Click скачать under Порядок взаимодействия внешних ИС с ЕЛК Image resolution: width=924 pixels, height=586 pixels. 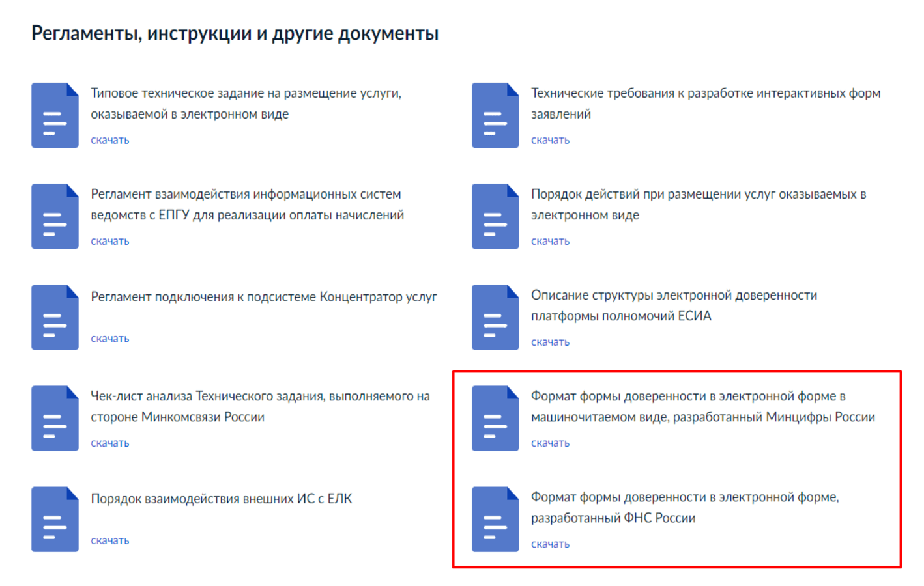click(x=110, y=540)
